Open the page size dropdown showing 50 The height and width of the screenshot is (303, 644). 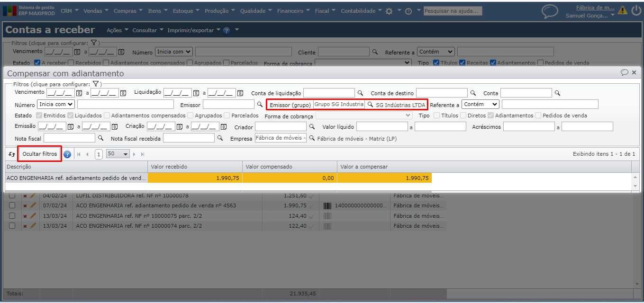[x=118, y=154]
